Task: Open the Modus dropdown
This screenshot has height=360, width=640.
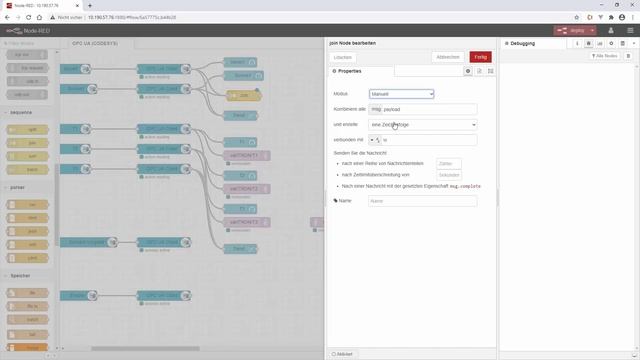Action: (401, 94)
